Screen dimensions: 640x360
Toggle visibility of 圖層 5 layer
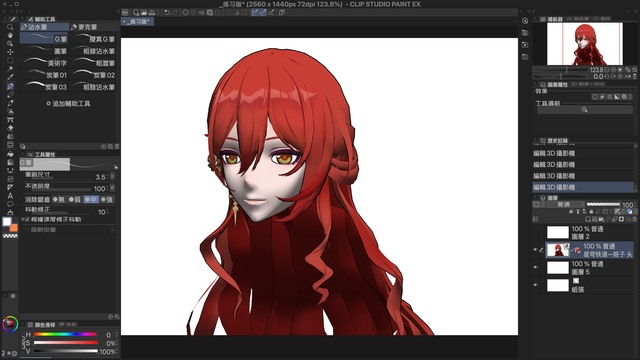(536, 268)
